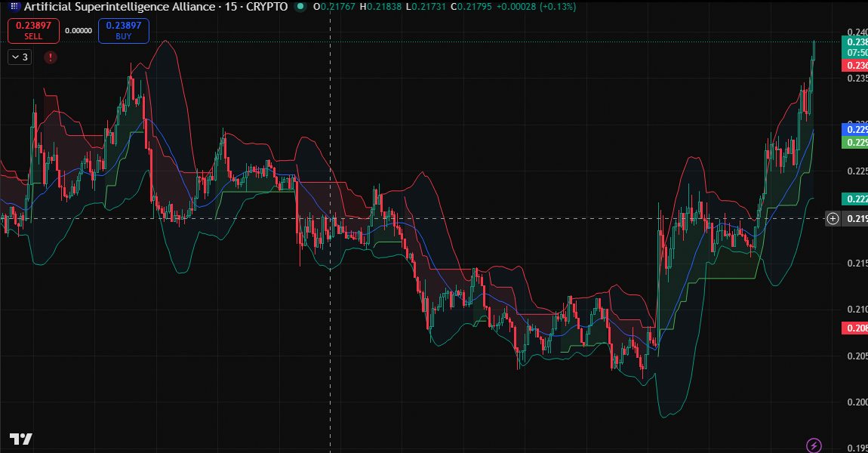The height and width of the screenshot is (453, 868).
Task: Click the red 0.236 price label
Action: click(x=855, y=66)
